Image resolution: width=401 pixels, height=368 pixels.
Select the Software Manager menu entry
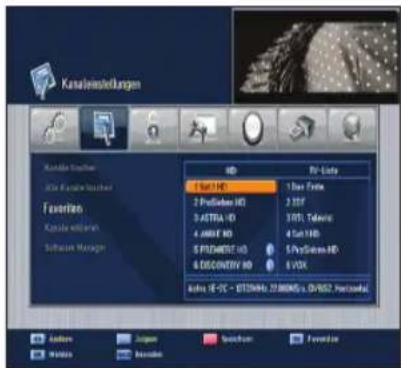[x=75, y=248]
